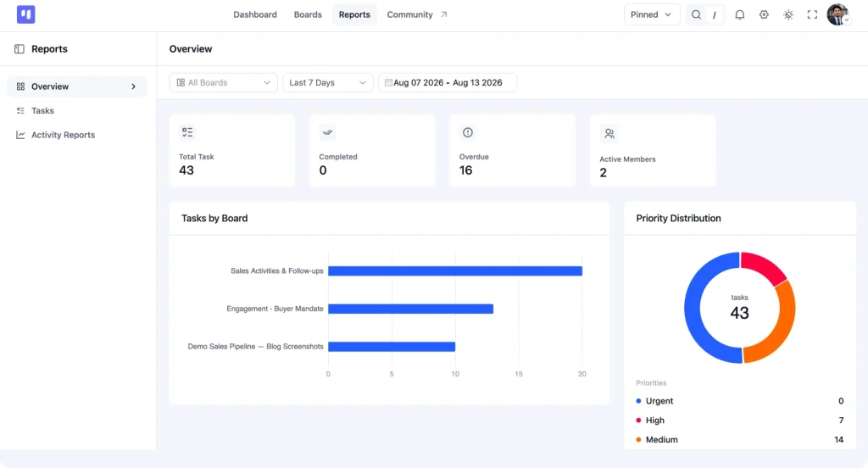Click the Priority Distribution heading
Screen dimensions: 868x468
(x=679, y=218)
